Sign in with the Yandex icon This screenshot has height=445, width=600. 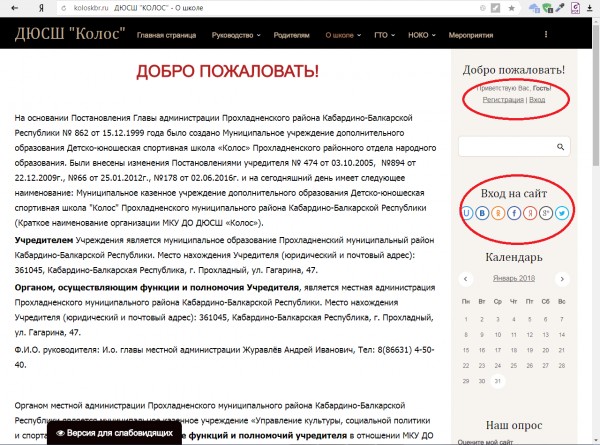coord(530,213)
